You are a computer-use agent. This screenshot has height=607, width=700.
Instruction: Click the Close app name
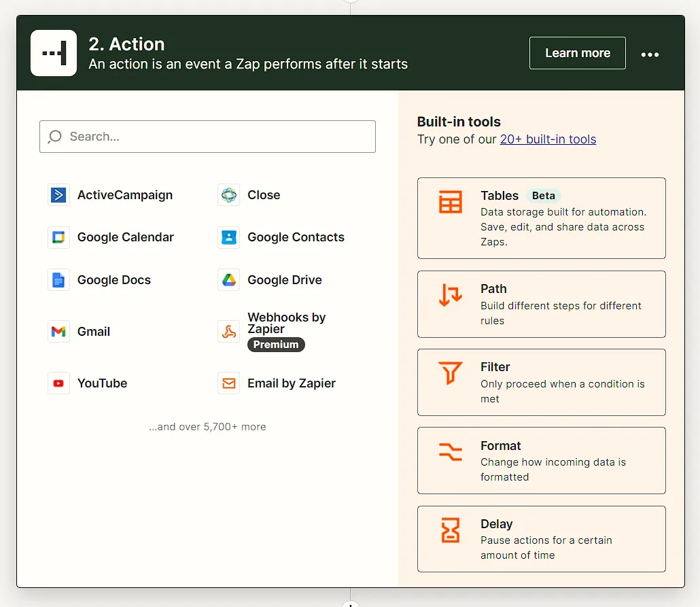pyautogui.click(x=264, y=195)
